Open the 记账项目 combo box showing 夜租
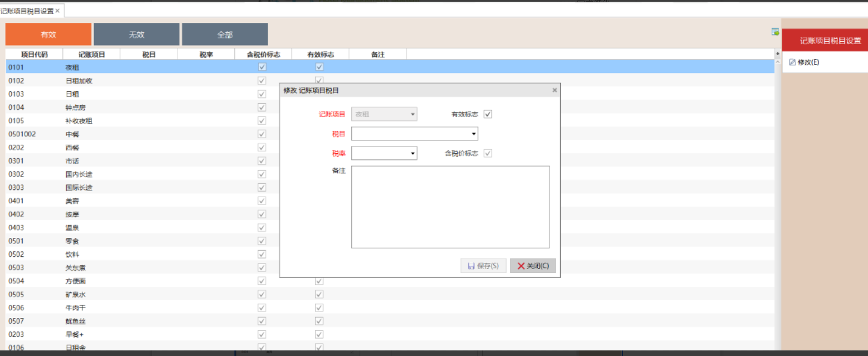868x356 pixels. [x=413, y=114]
